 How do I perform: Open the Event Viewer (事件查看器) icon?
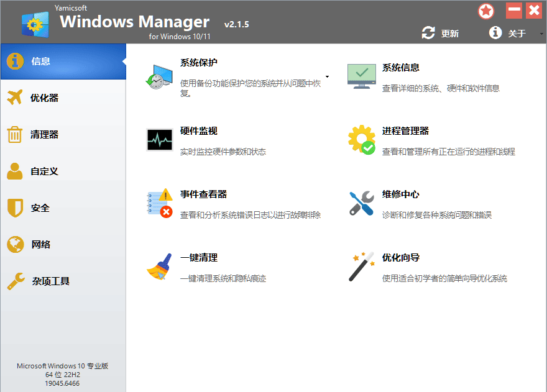tap(159, 204)
